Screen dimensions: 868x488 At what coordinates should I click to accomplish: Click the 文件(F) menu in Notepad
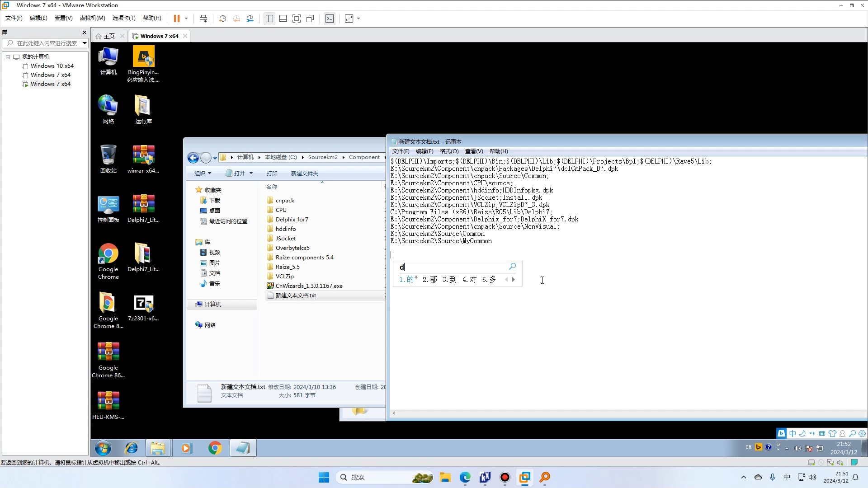point(401,151)
